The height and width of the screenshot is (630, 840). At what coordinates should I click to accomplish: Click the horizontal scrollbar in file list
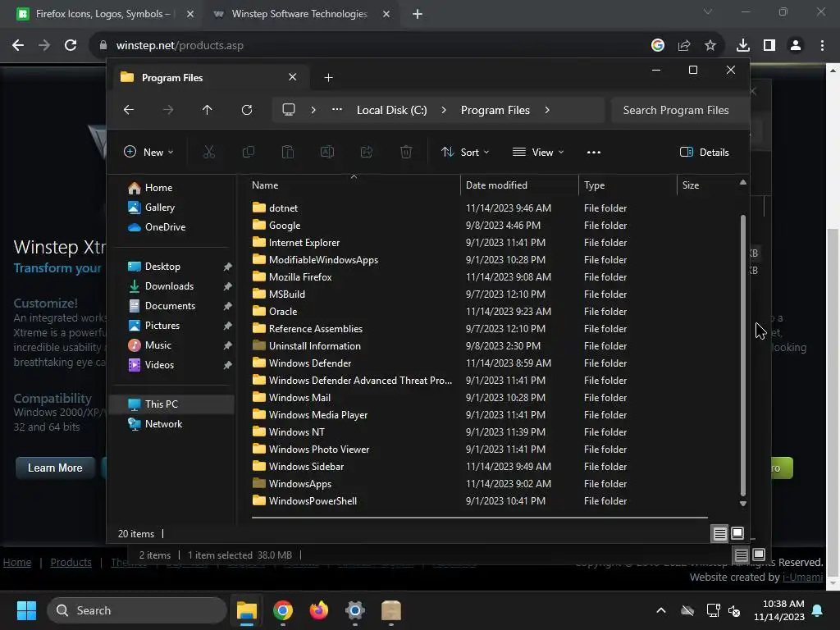point(479,518)
